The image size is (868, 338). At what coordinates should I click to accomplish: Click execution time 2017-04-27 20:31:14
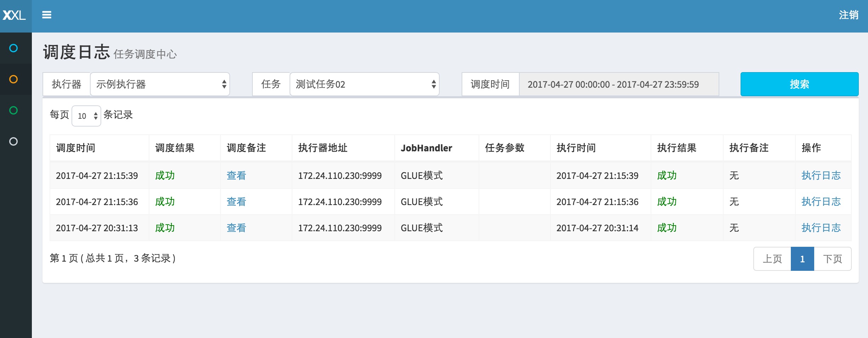click(598, 228)
